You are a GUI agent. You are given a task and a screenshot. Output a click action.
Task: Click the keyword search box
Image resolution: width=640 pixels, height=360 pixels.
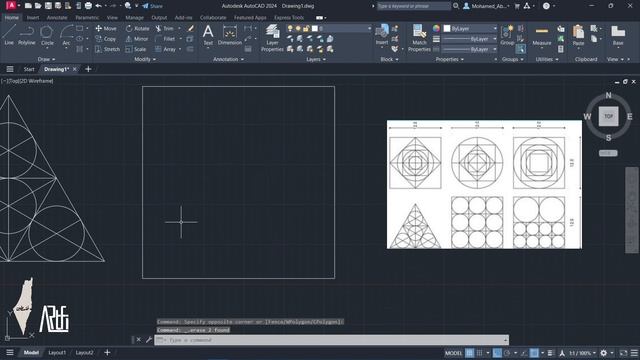[x=413, y=6]
